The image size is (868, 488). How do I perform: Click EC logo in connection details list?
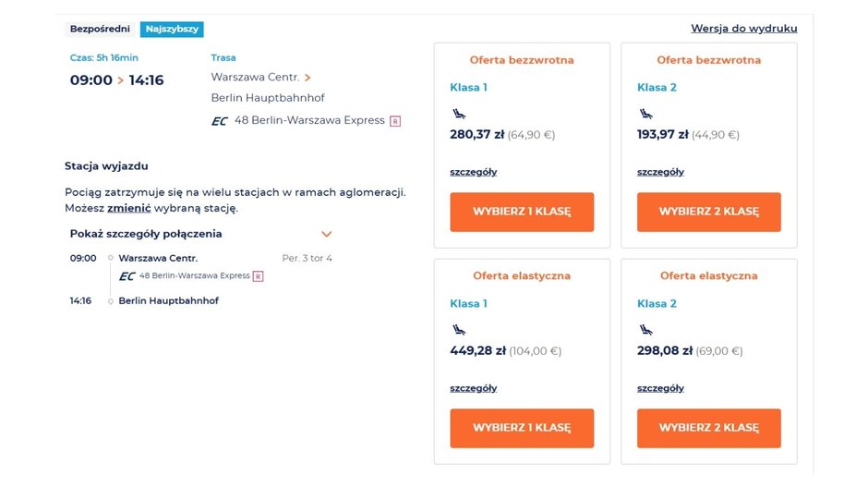pos(127,275)
